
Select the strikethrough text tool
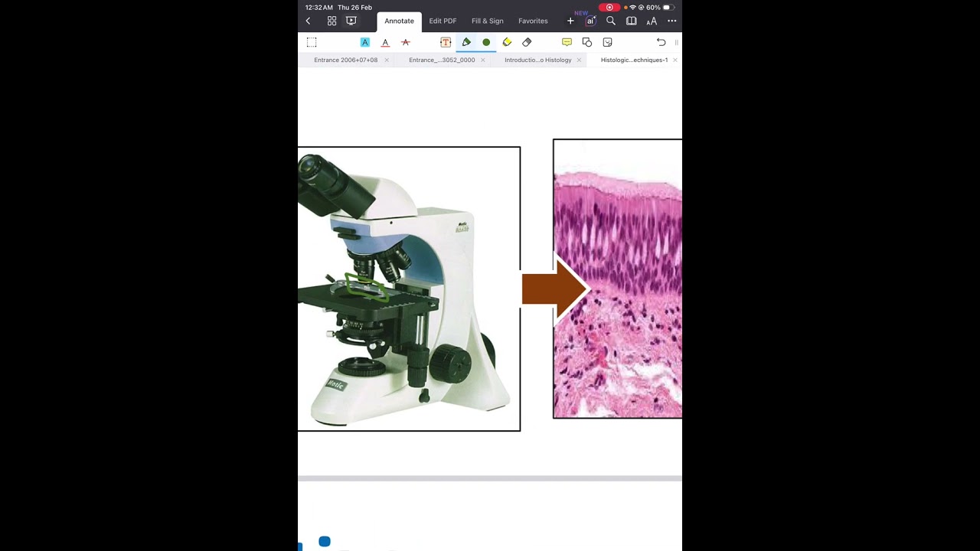tap(406, 42)
